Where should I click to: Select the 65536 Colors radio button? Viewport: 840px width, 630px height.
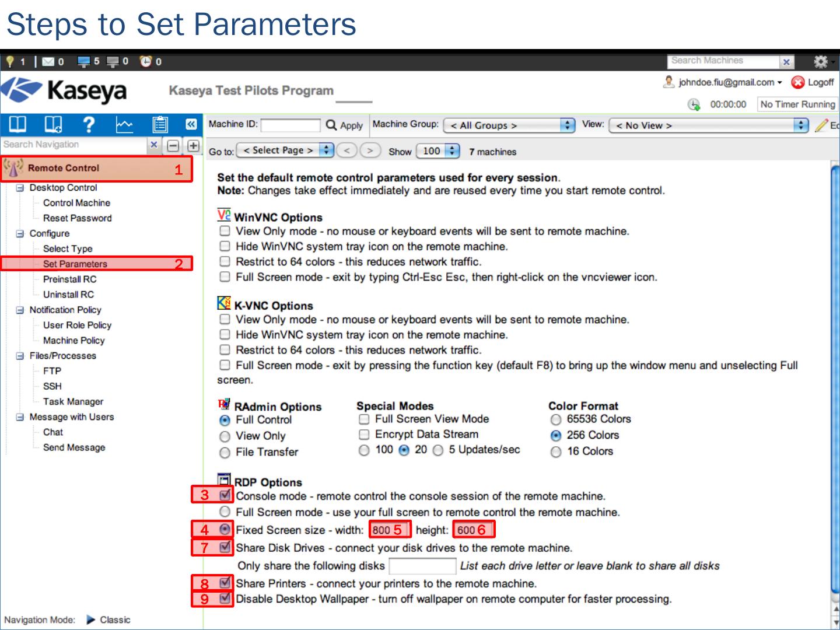(556, 419)
